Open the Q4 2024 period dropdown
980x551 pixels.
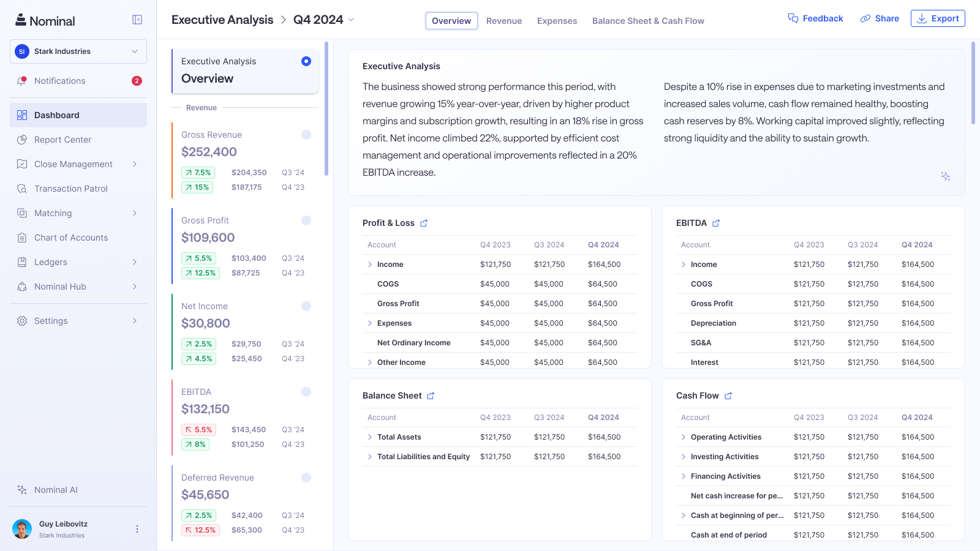[x=323, y=19]
